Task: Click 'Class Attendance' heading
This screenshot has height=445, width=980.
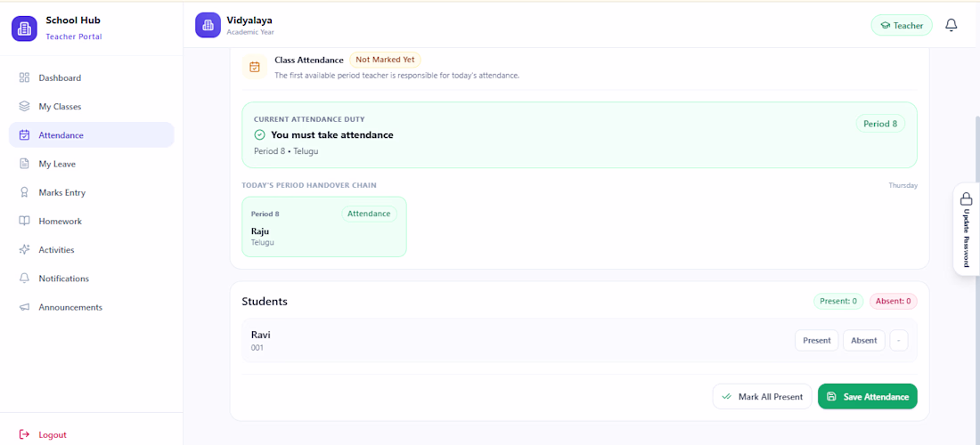Action: coord(309,60)
